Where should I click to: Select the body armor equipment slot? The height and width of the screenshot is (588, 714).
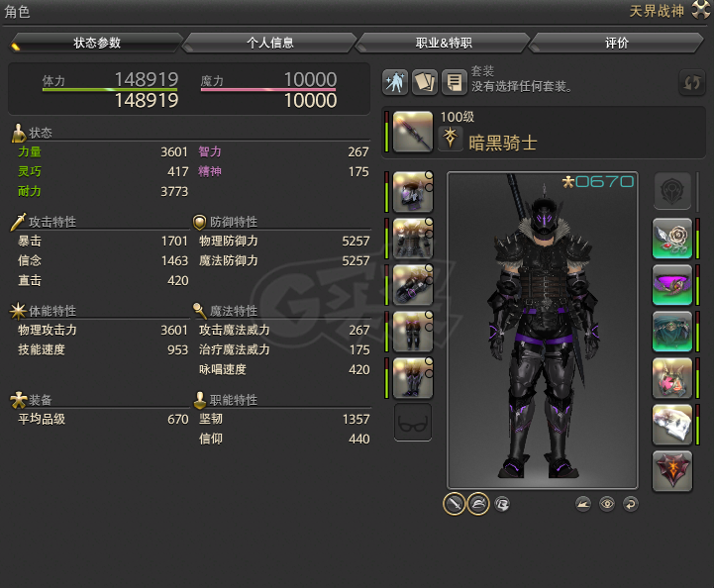(413, 239)
